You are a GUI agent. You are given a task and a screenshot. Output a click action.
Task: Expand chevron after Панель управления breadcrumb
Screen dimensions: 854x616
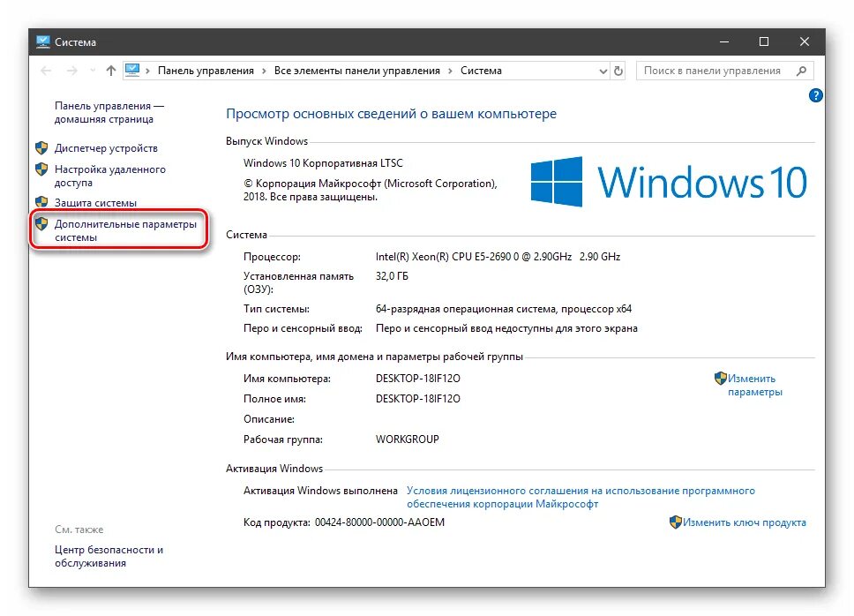coord(264,71)
